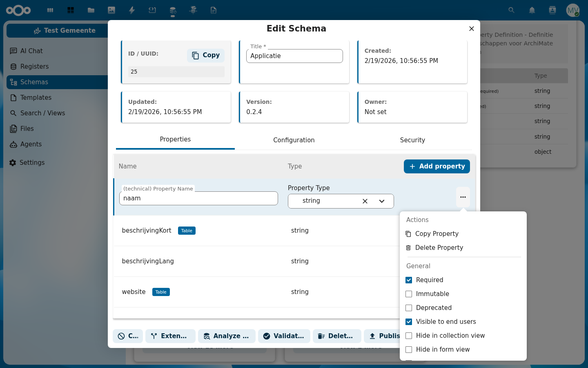Click the Add property button

coord(437,166)
